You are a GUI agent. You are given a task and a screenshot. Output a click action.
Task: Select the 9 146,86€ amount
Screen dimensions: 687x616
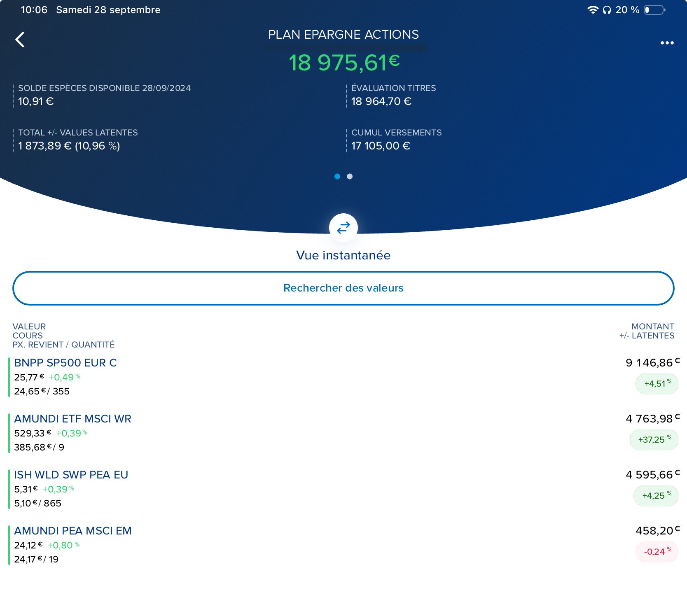[652, 363]
